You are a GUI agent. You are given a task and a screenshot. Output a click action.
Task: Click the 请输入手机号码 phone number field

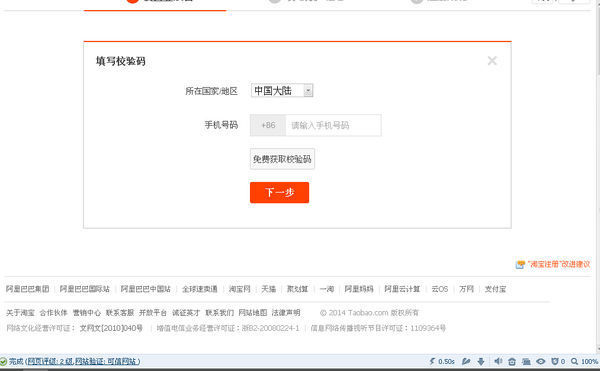333,125
